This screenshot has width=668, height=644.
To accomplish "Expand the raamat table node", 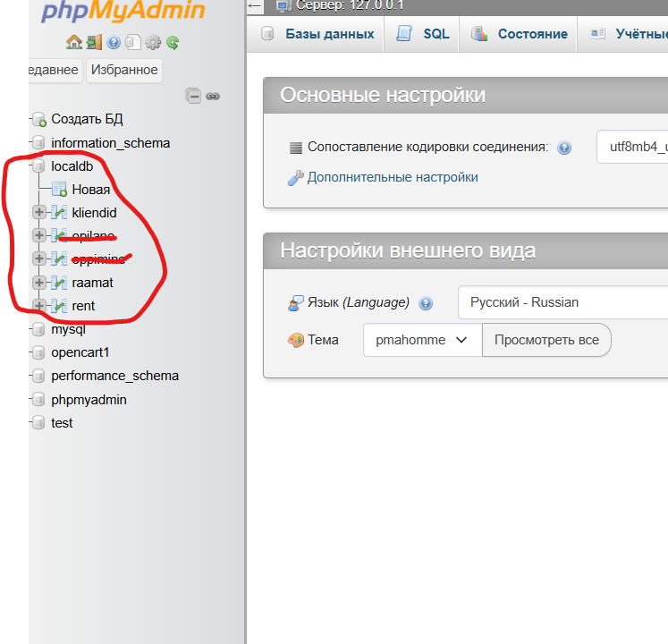I will coord(38,283).
